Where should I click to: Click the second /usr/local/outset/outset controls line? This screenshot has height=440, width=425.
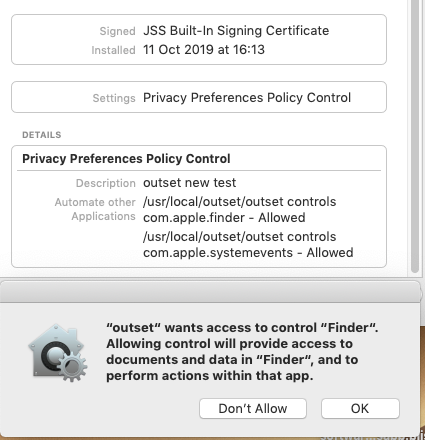(239, 237)
